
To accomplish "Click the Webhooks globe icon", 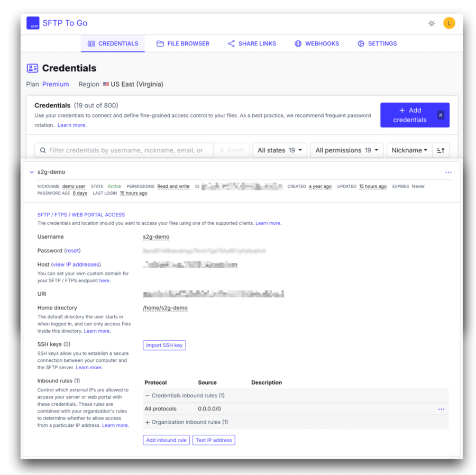I will (297, 43).
